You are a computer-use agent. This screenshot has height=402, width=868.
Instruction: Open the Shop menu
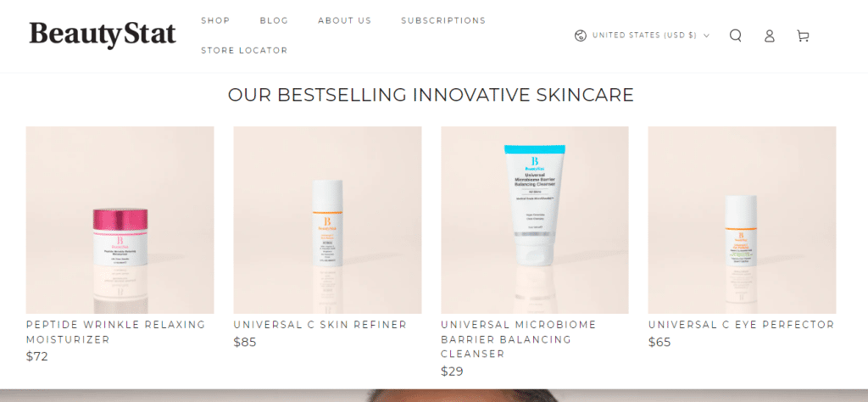pos(215,20)
